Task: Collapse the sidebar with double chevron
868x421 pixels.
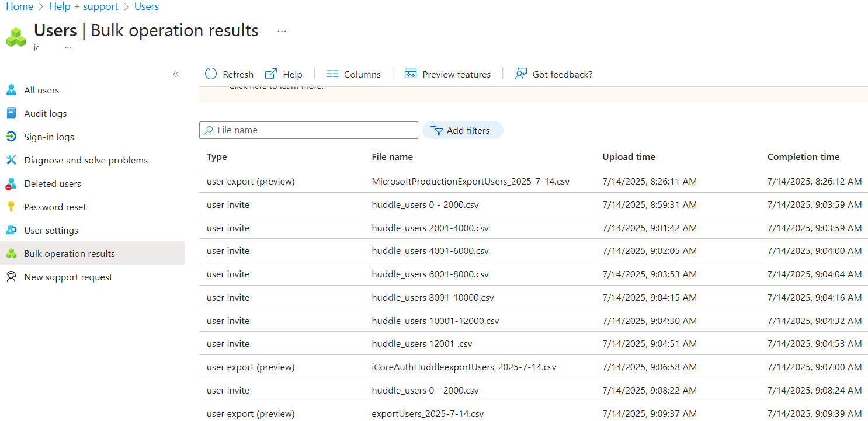Action: pyautogui.click(x=176, y=74)
